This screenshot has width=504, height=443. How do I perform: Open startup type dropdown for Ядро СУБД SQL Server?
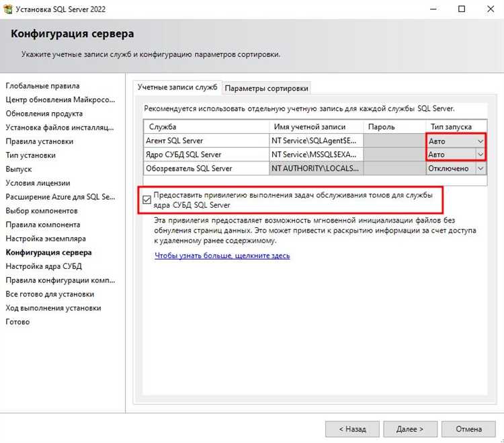[480, 155]
